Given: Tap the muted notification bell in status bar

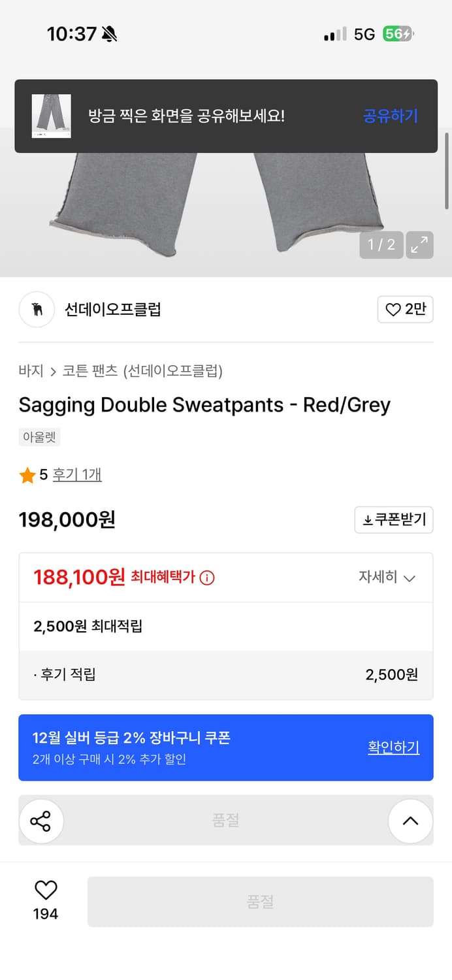Looking at the screenshot, I should (109, 33).
